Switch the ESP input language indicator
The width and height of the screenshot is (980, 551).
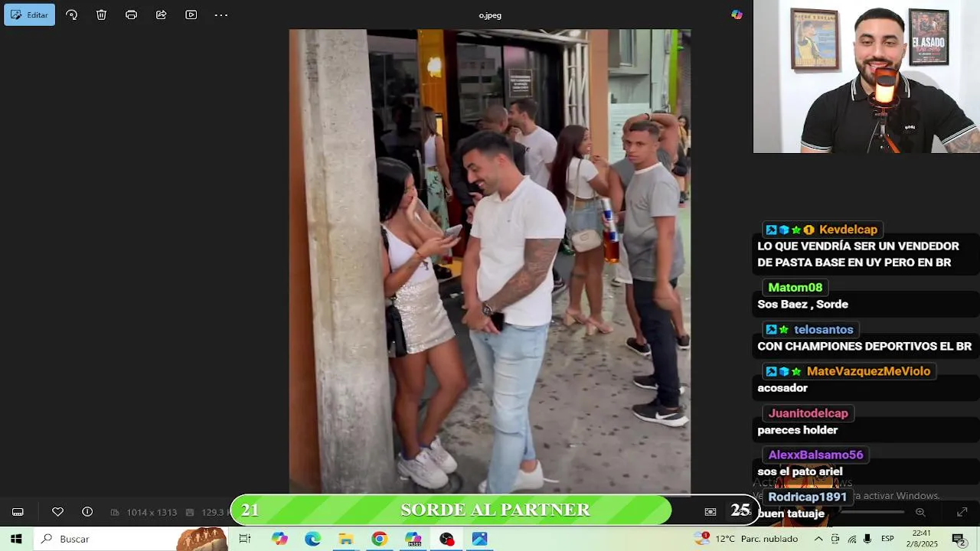coord(887,539)
